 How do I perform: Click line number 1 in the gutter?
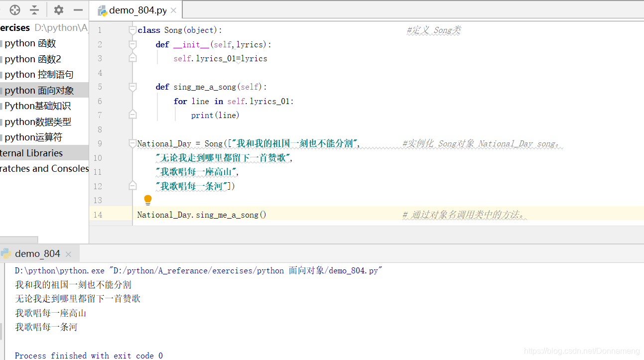point(100,30)
